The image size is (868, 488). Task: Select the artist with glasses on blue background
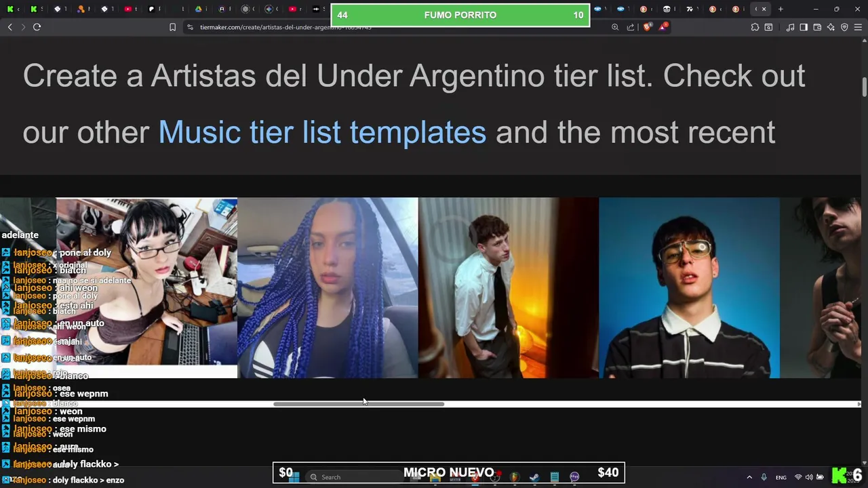click(689, 287)
